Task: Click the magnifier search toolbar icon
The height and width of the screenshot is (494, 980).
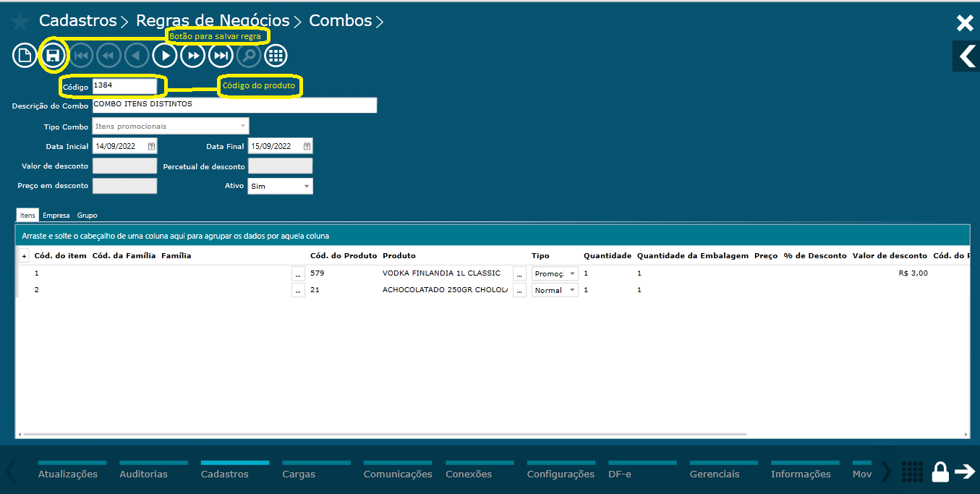Action: click(248, 56)
